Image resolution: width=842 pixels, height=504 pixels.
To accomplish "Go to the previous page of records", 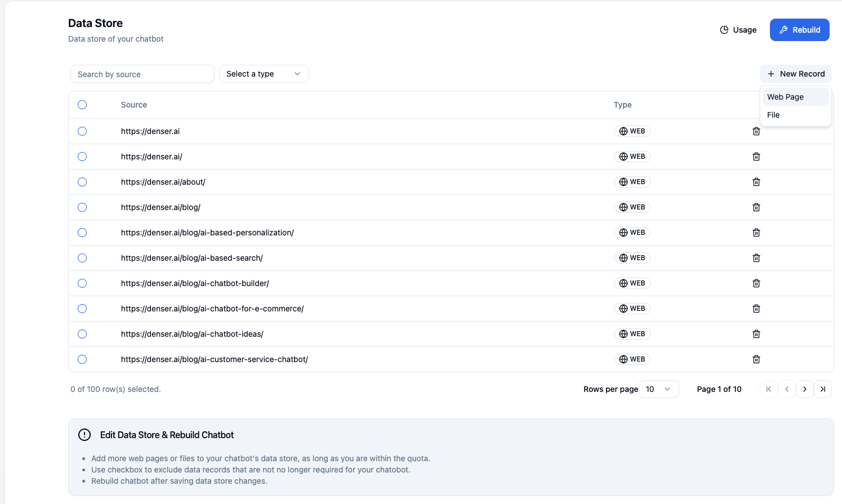I will pyautogui.click(x=787, y=389).
